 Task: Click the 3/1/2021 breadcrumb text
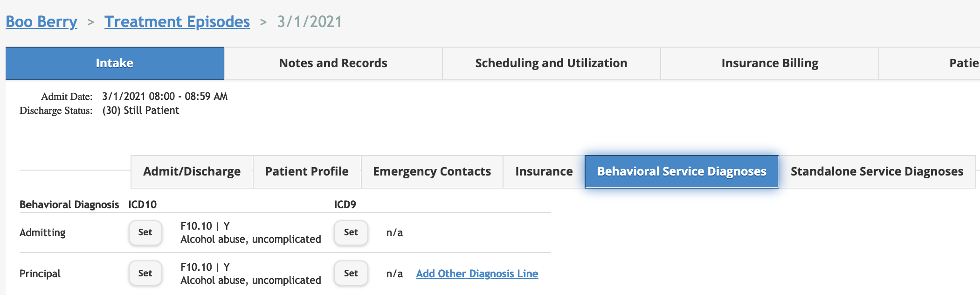[310, 22]
